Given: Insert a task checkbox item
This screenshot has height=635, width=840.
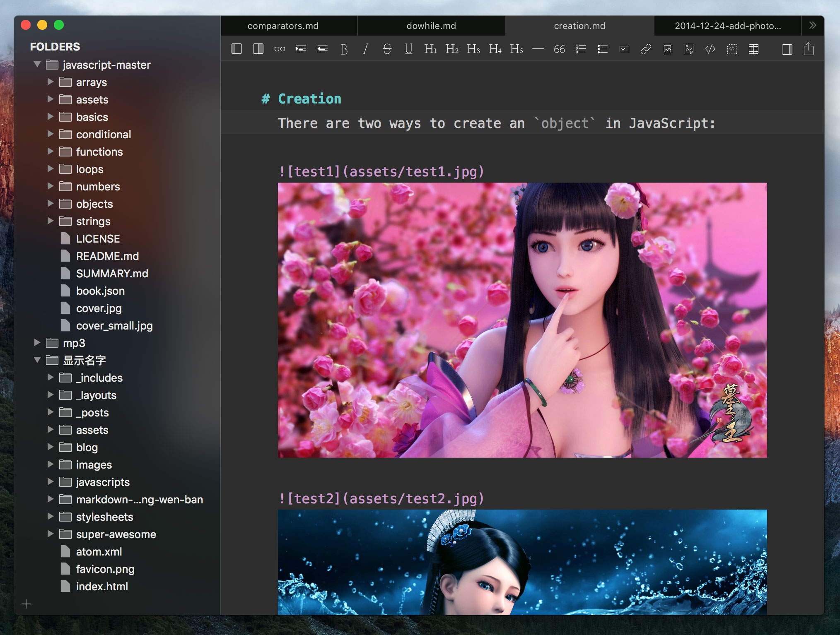Looking at the screenshot, I should click(624, 49).
